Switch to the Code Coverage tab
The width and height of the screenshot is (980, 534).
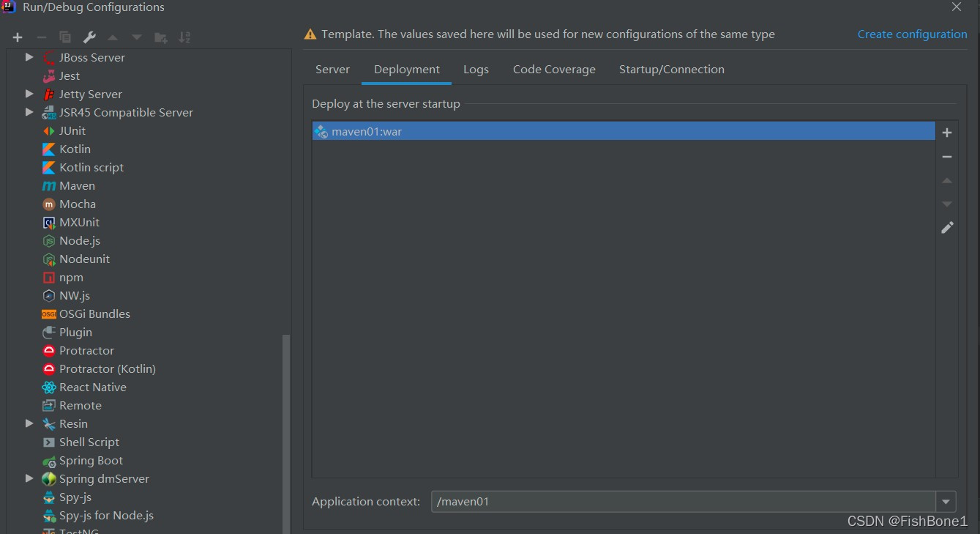pyautogui.click(x=554, y=70)
